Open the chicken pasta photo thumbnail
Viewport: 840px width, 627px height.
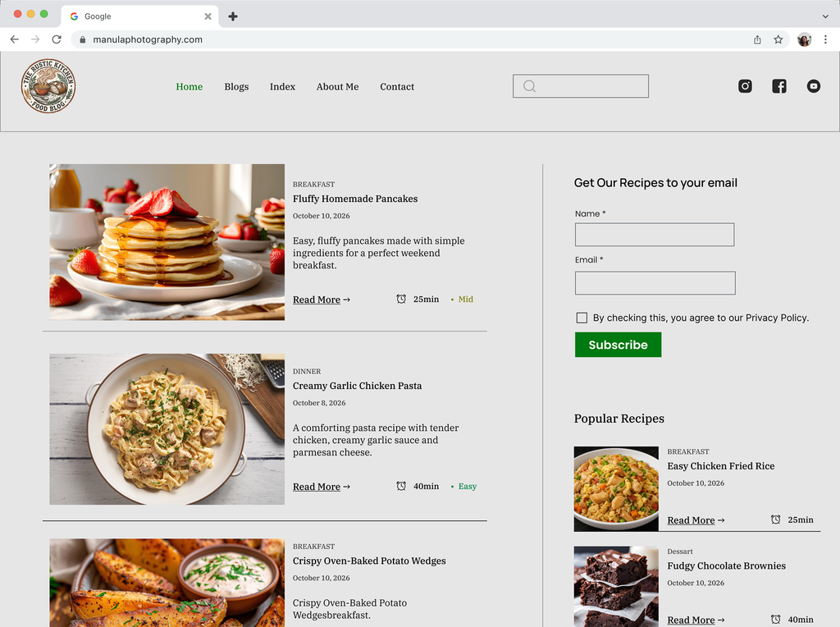pos(167,428)
